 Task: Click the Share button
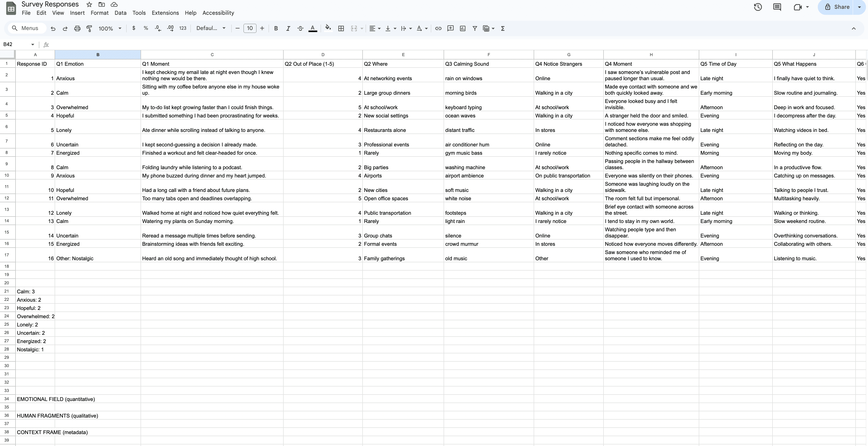tap(837, 7)
